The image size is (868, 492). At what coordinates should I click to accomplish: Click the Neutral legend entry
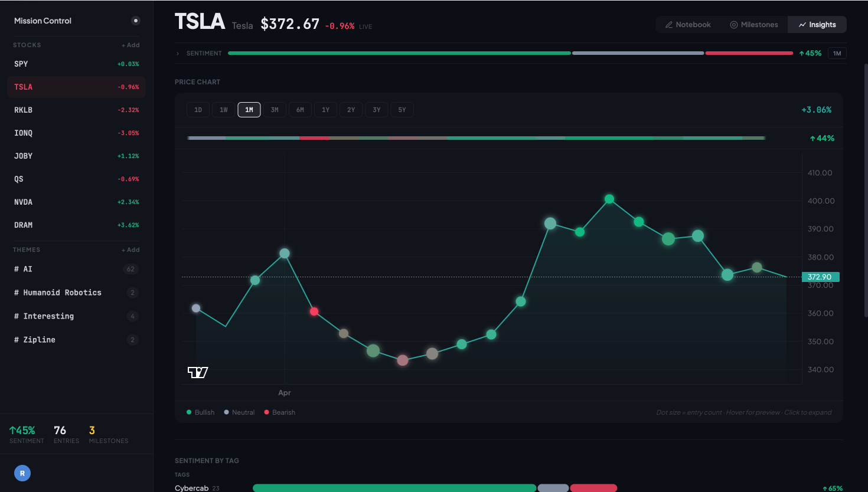239,412
